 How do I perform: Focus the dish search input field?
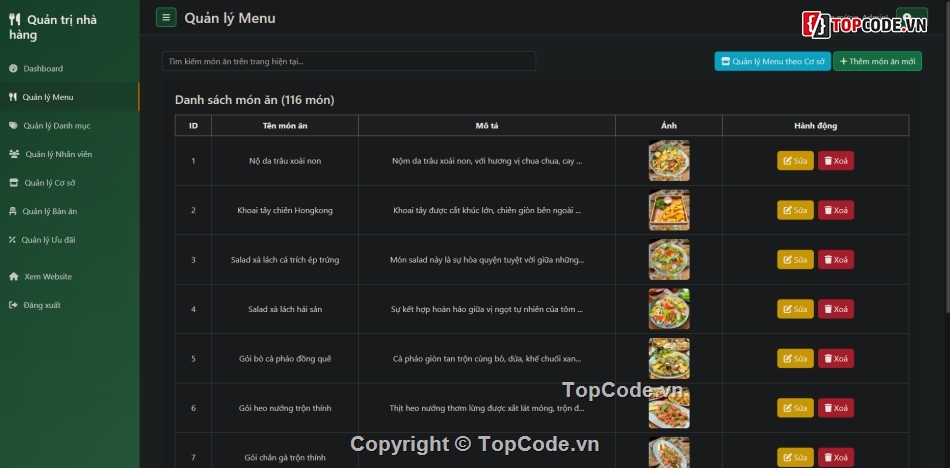349,61
